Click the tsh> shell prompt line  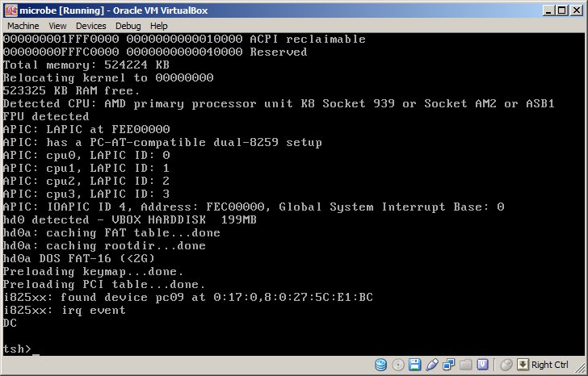[21, 349]
